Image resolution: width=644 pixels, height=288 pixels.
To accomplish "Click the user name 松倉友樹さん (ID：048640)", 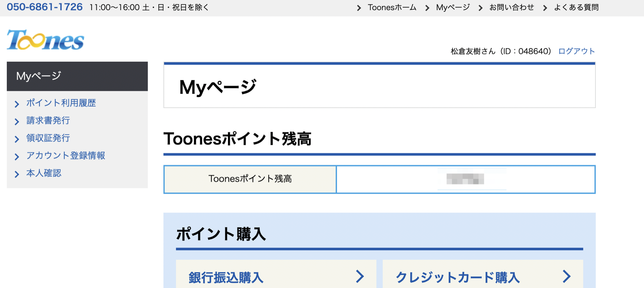I will [501, 51].
